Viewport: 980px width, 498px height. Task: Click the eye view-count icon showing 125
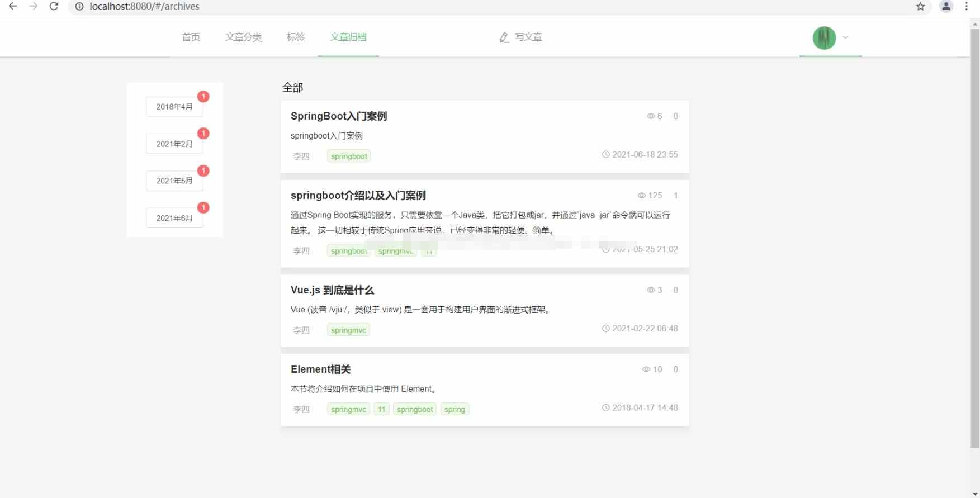coord(641,196)
